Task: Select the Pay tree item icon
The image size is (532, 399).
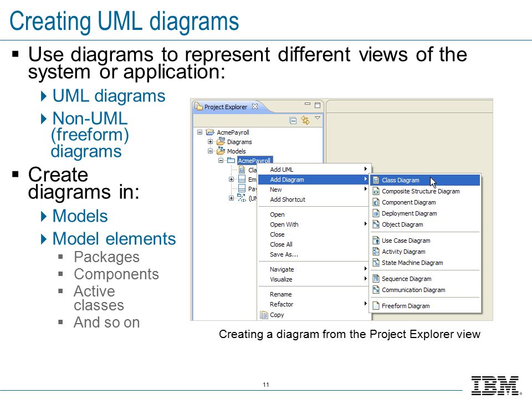Action: coord(242,188)
